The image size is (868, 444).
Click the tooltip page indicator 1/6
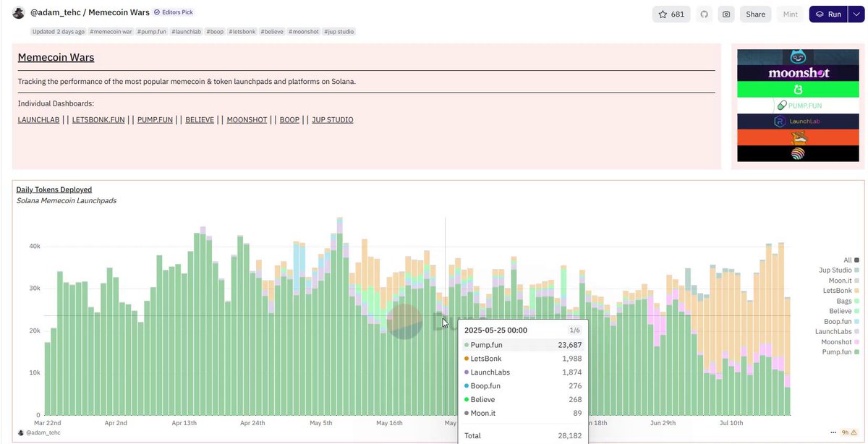click(575, 330)
